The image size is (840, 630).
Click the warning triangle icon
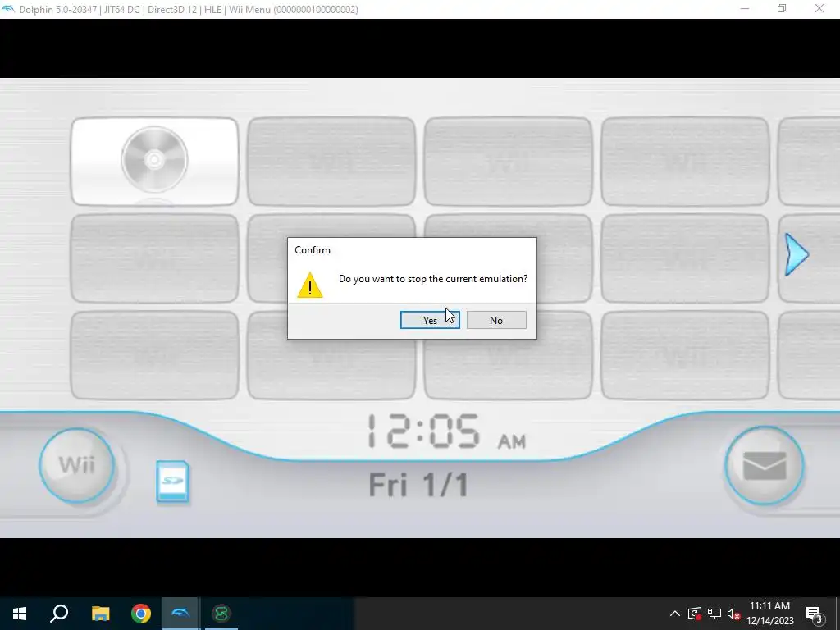pos(309,285)
